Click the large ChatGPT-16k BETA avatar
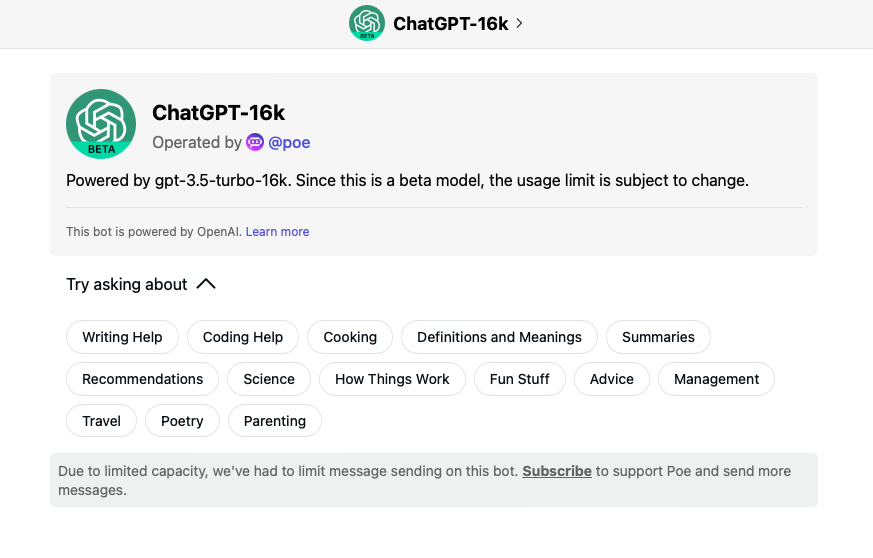This screenshot has width=873, height=558. [101, 124]
